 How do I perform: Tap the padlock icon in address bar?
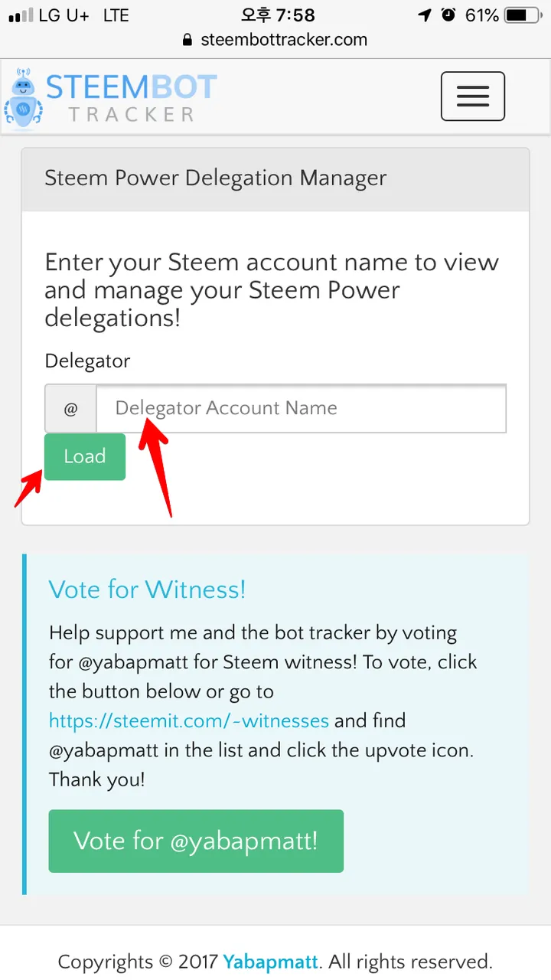(x=187, y=41)
